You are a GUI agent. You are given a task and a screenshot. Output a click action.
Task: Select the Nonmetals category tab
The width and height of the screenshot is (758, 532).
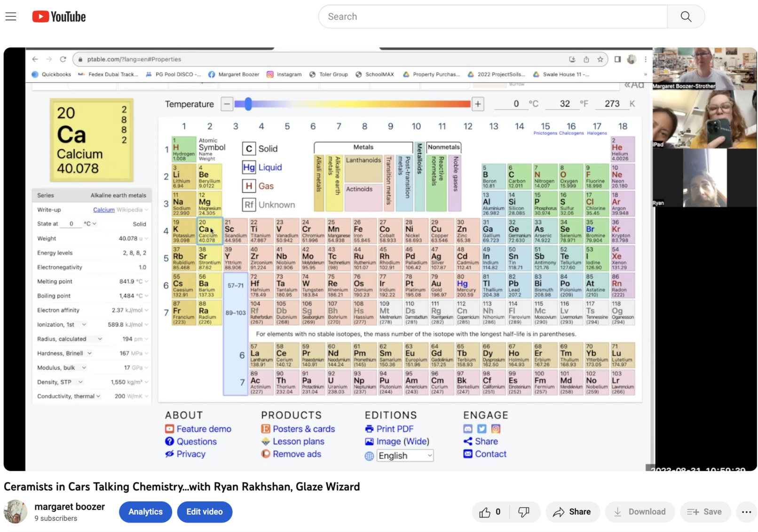(443, 147)
